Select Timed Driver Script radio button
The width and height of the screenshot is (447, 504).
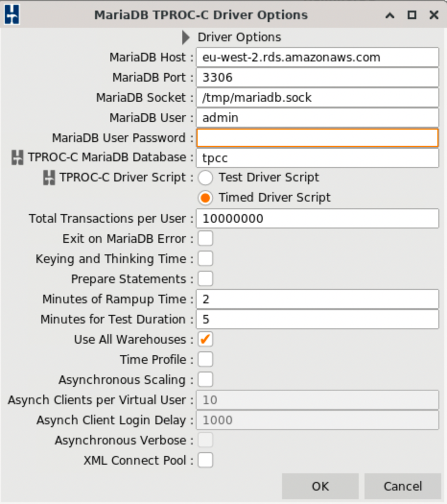point(205,198)
